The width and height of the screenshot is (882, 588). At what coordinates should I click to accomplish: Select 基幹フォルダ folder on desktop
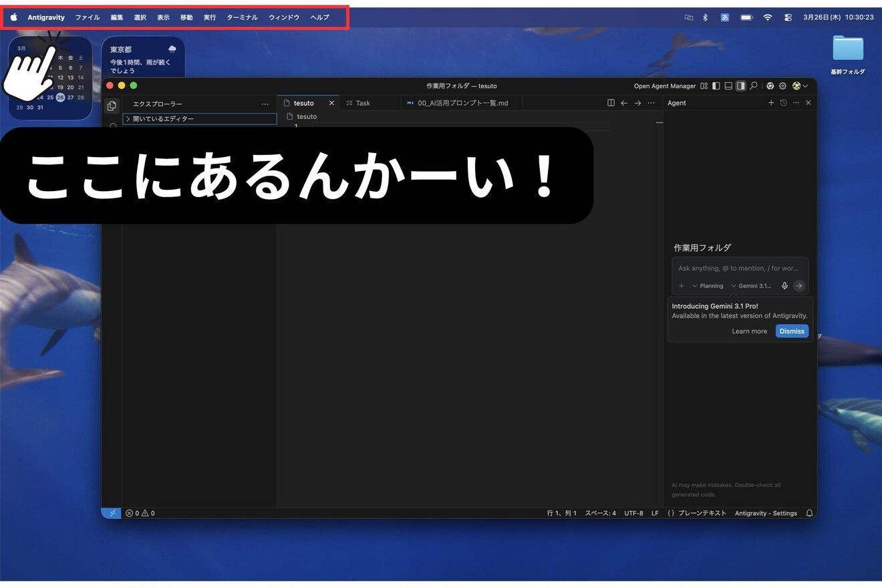click(x=848, y=55)
